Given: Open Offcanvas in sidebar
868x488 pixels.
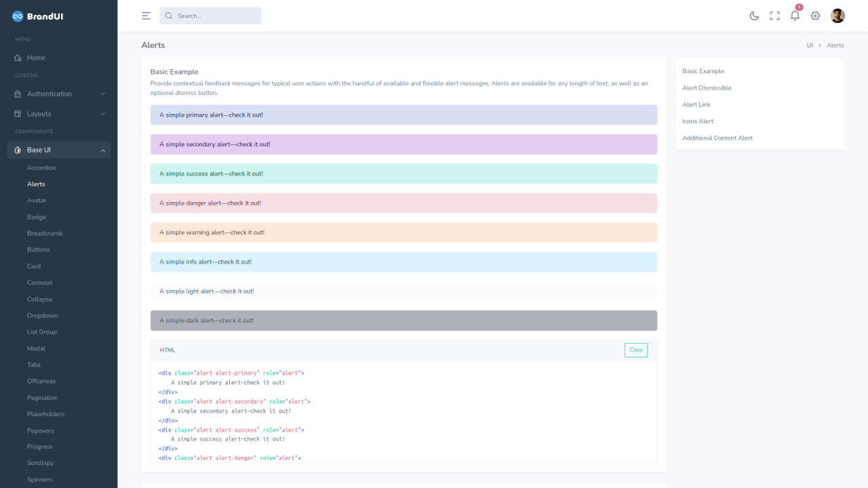Looking at the screenshot, I should pos(42,381).
